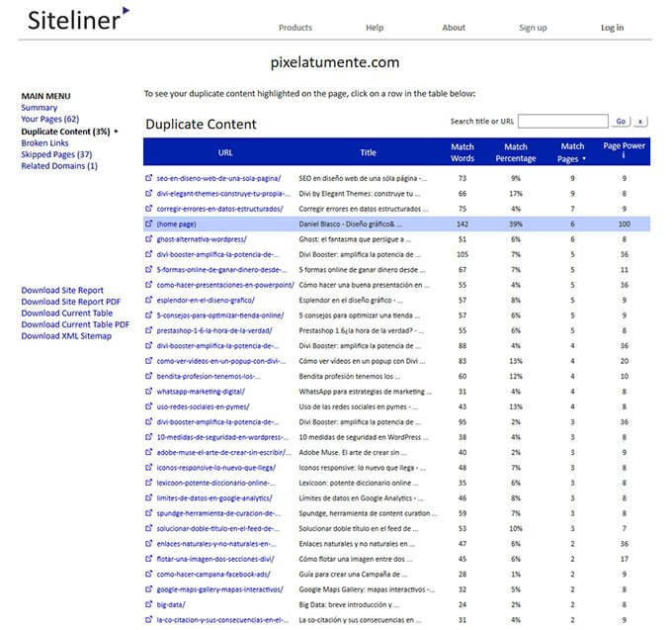
Task: Clear search with the x button
Action: click(x=640, y=121)
